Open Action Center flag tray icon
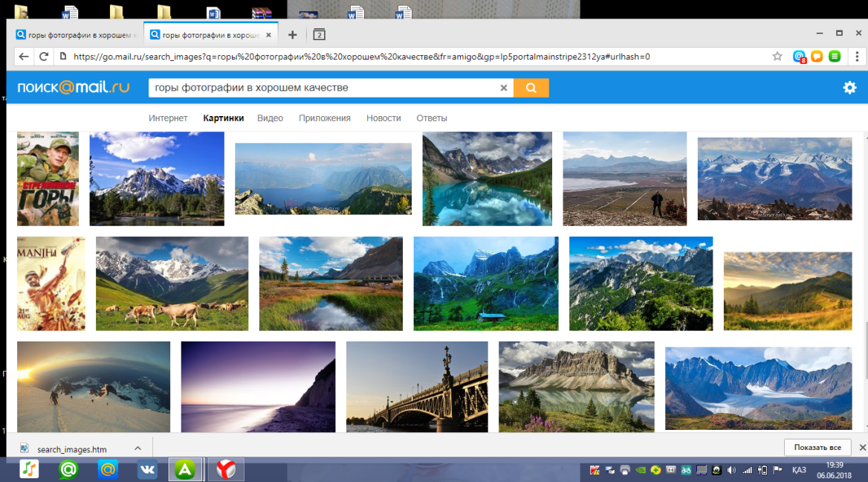 778,470
